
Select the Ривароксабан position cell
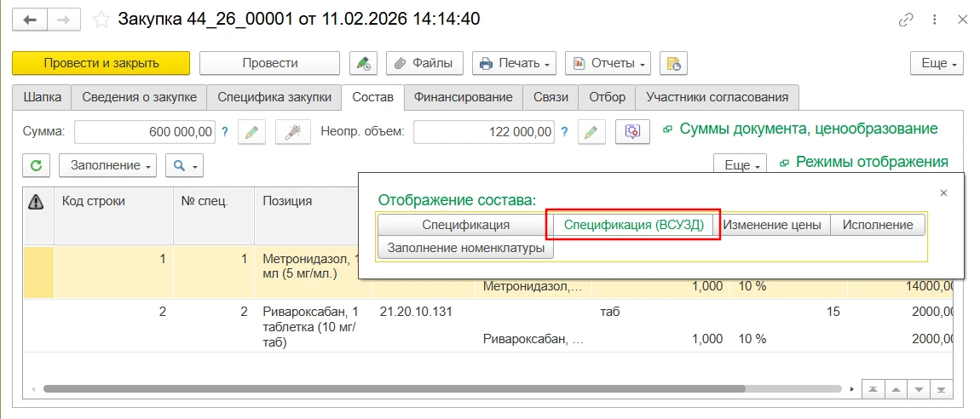point(313,326)
